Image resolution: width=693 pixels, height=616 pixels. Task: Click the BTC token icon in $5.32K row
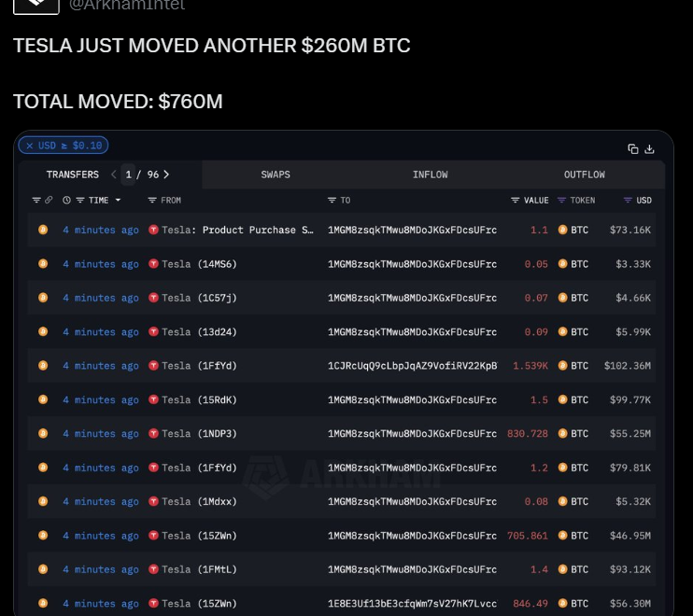click(562, 501)
